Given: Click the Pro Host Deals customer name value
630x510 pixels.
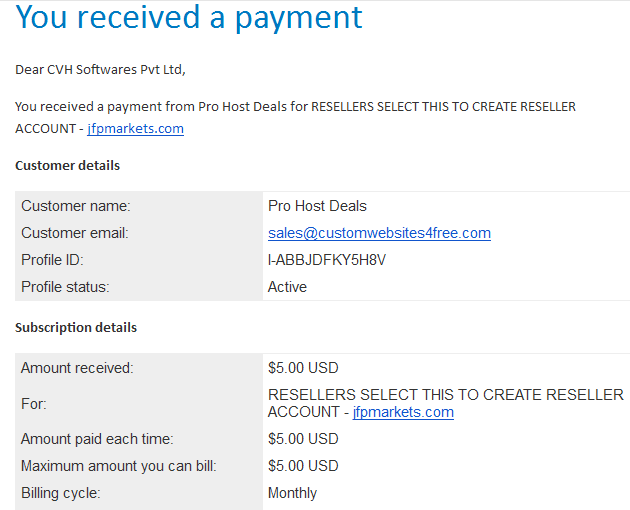Looking at the screenshot, I should click(317, 206).
